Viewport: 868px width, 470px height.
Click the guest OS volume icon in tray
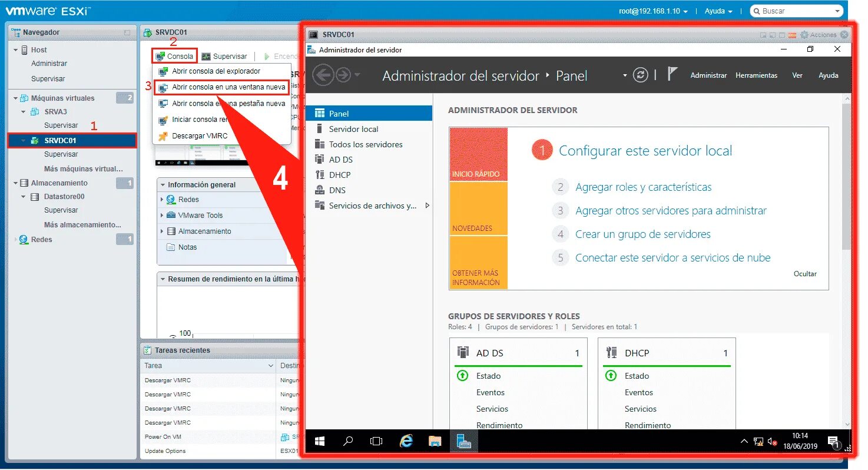[x=773, y=442]
